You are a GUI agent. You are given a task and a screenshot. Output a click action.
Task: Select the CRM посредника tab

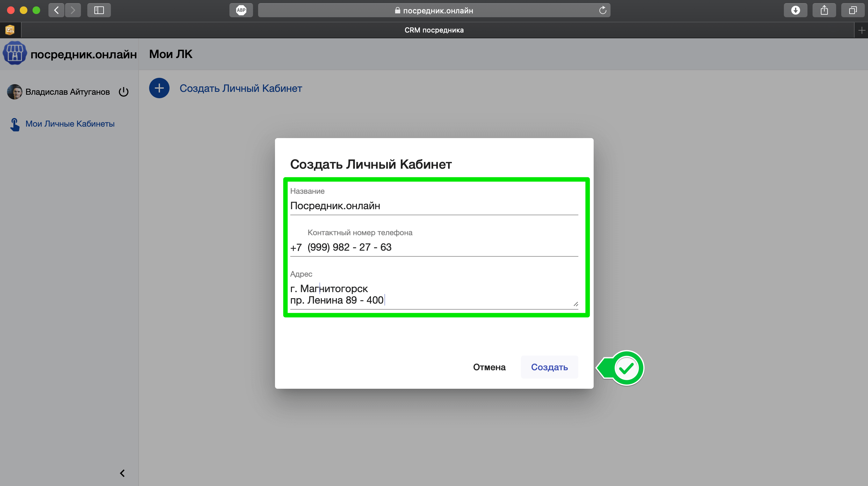pos(434,30)
